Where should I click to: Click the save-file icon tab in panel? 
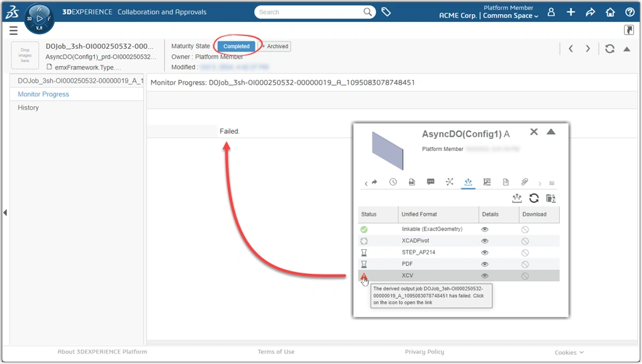point(411,182)
